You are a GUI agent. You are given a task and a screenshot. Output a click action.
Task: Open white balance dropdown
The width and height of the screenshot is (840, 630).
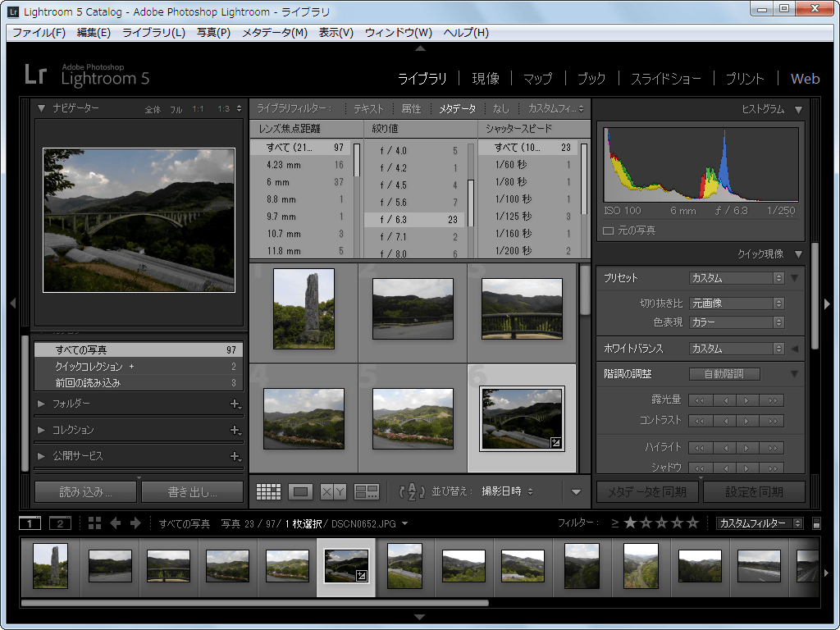pyautogui.click(x=737, y=349)
